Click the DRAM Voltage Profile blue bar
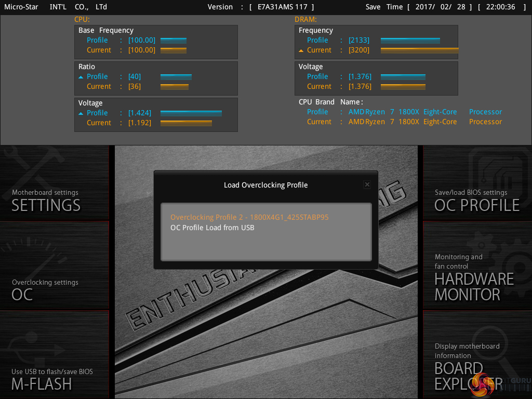532x399 pixels. pyautogui.click(x=403, y=77)
